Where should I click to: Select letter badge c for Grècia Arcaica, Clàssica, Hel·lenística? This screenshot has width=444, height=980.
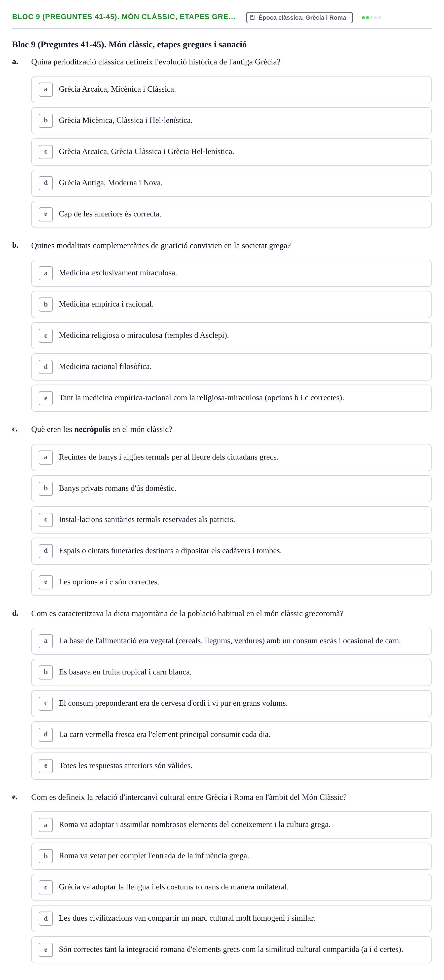point(46,152)
